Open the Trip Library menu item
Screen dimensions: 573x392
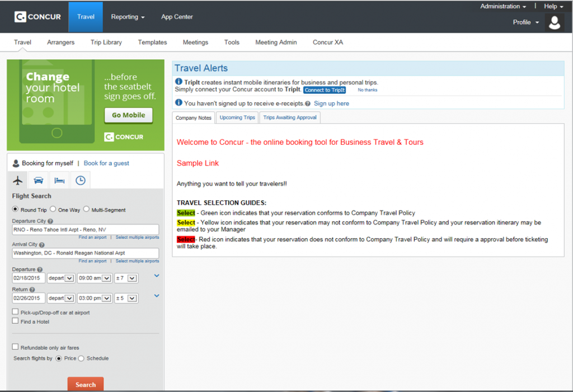tap(106, 42)
